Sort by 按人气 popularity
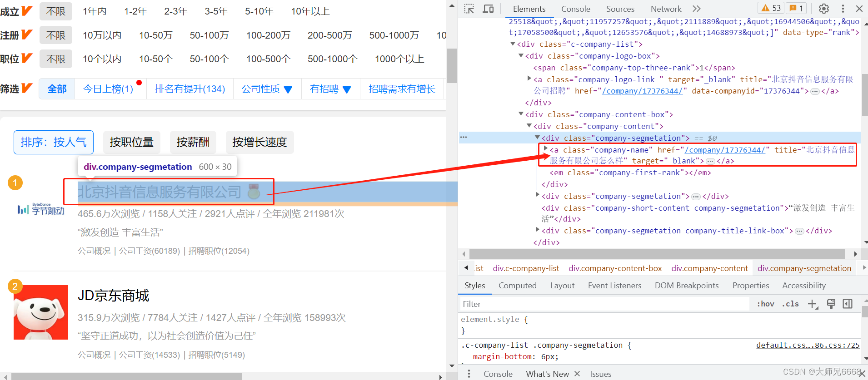Screen dimensions: 868x380 54,142
